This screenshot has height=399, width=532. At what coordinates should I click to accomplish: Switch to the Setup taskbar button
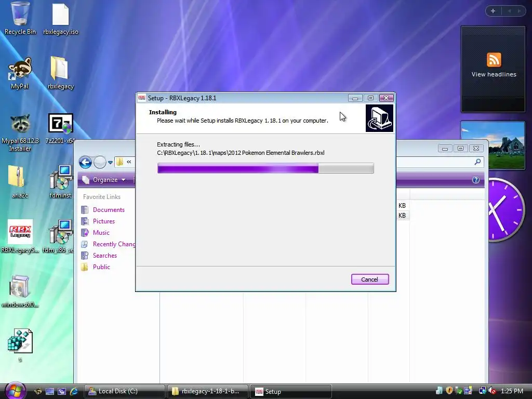pyautogui.click(x=290, y=391)
